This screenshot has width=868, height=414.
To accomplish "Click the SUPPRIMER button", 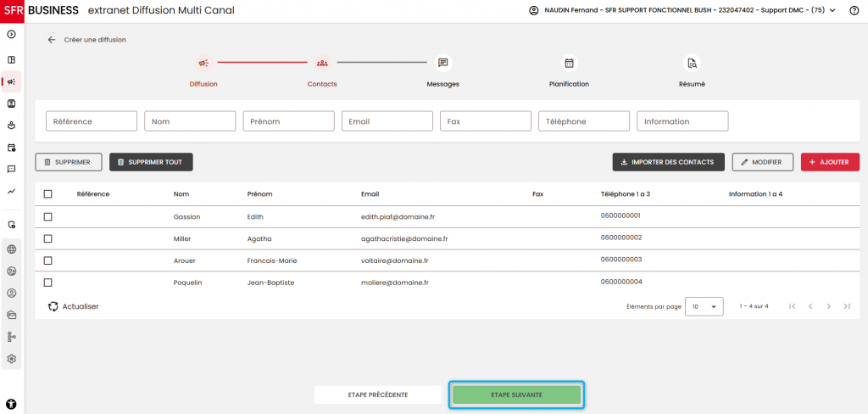I will (x=69, y=162).
